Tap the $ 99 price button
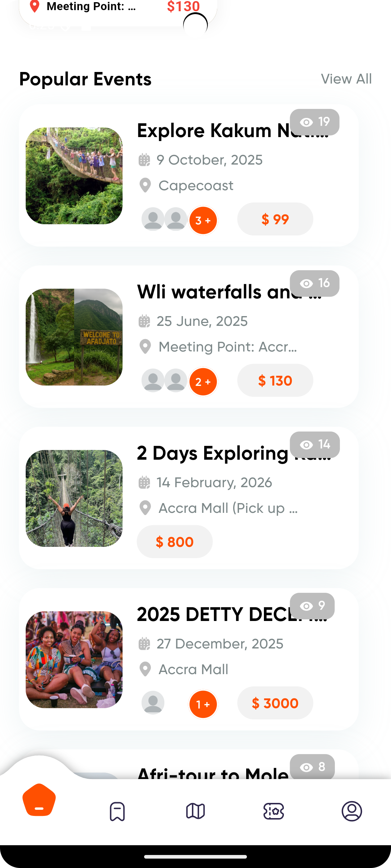The height and width of the screenshot is (868, 391). 275,219
